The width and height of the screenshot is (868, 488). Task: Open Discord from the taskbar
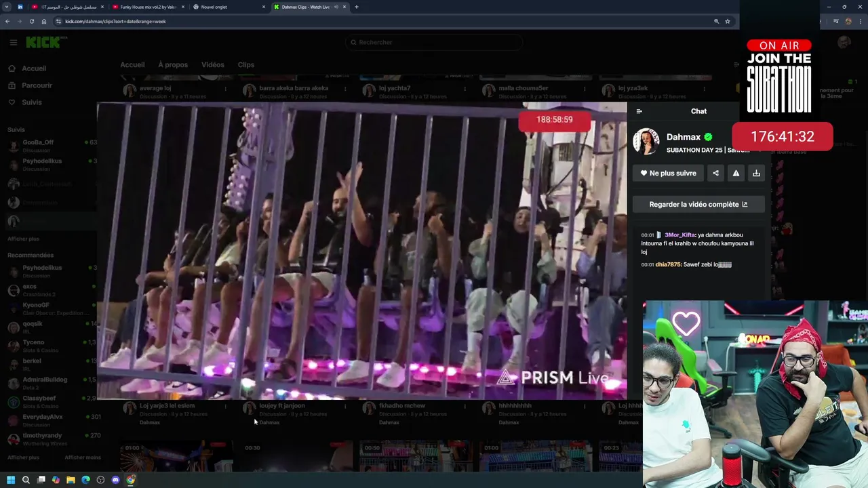pos(115,480)
